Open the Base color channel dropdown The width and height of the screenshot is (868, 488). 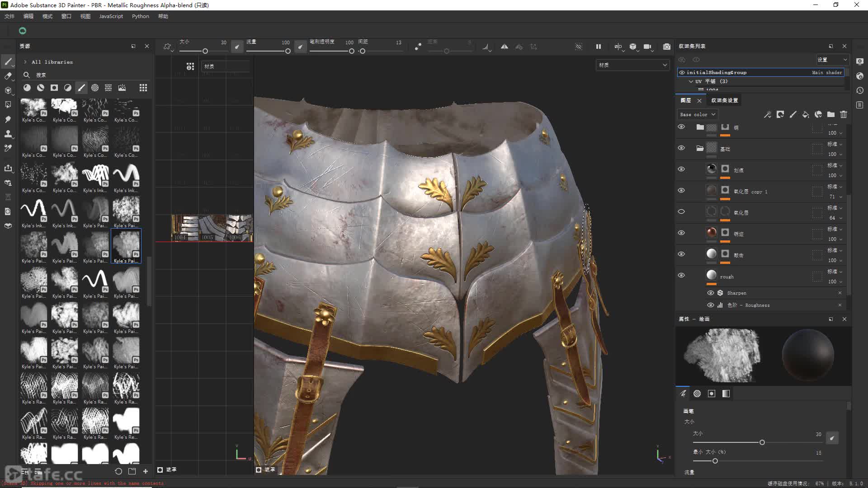[698, 114]
